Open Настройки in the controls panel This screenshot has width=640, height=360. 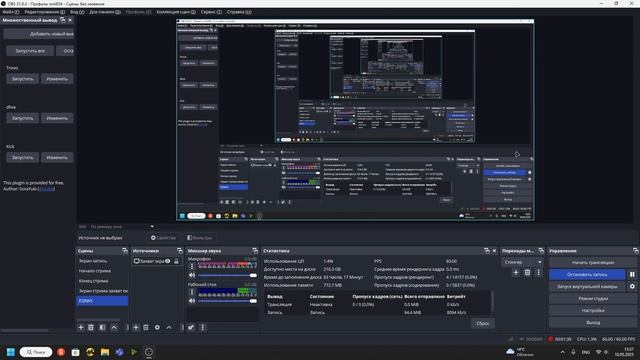click(593, 310)
